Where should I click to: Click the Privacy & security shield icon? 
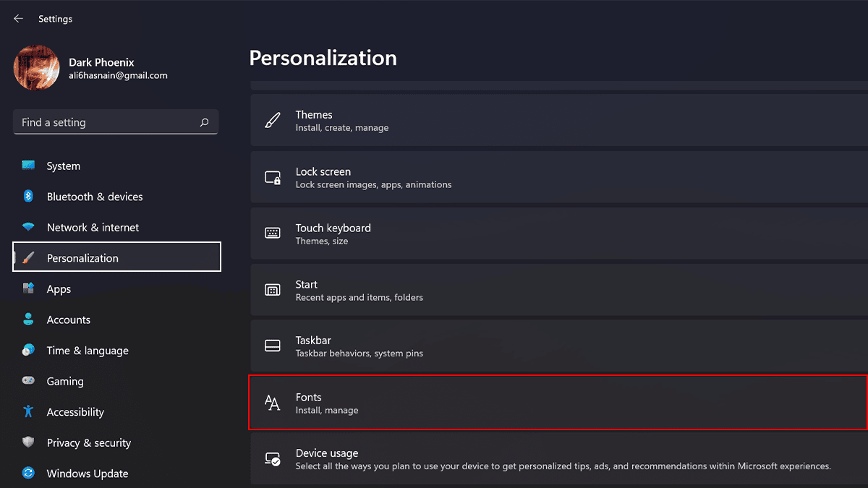28,442
